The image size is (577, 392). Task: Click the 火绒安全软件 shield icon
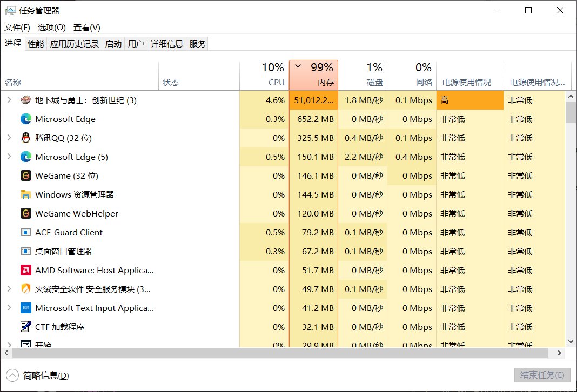[x=26, y=289]
